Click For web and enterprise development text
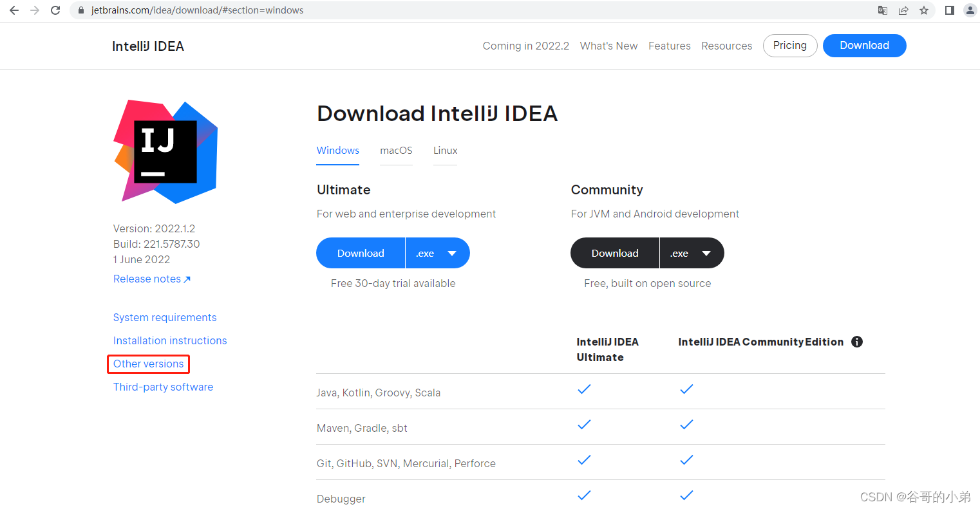 (x=406, y=214)
